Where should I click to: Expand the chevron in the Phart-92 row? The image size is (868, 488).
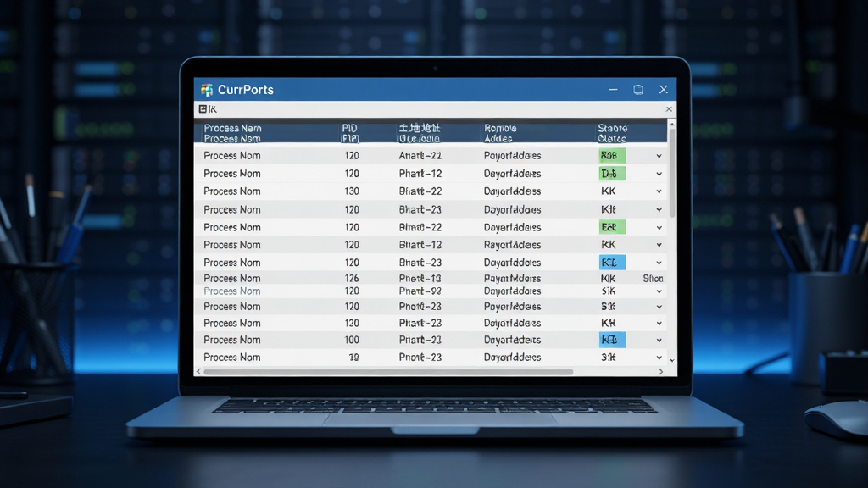(x=659, y=291)
